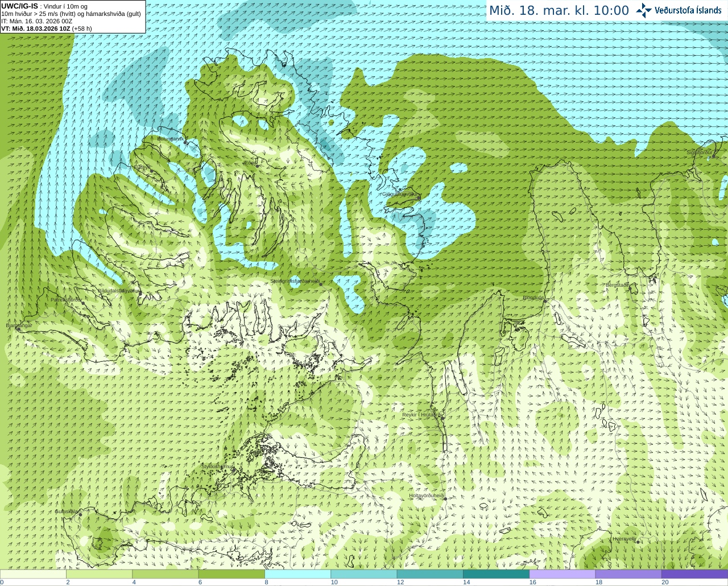Pick the 16–18 m/s light purple legend swatch
Image resolution: width=728 pixels, height=586 pixels.
click(x=562, y=574)
